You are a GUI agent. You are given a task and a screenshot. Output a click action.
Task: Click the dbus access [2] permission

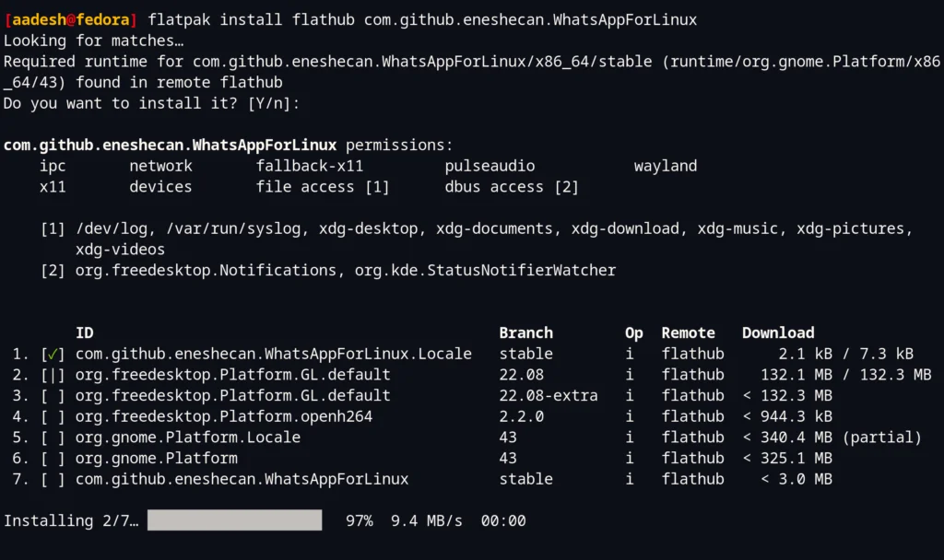(x=512, y=187)
